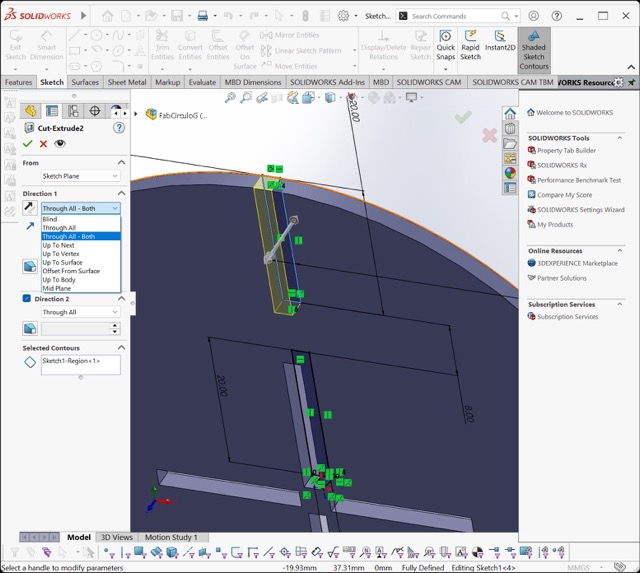The image size is (640, 573).
Task: Select the Shaded Sketch Contours tool
Action: coord(534,49)
